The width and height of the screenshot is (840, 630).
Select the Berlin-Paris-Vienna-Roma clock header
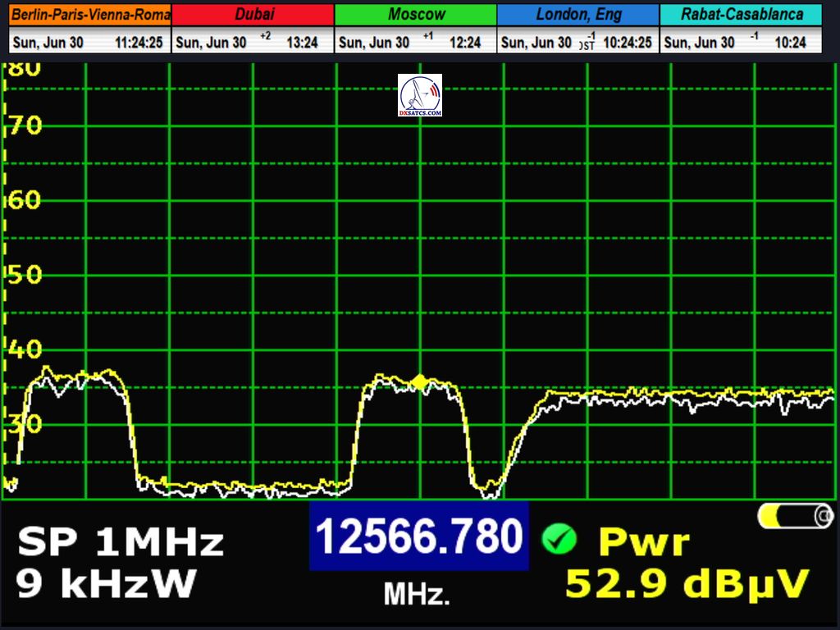tap(90, 15)
